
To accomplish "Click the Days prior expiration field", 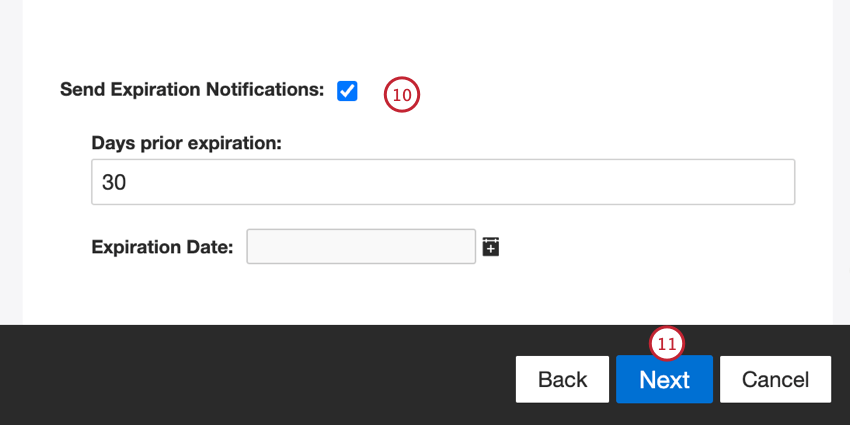I will pyautogui.click(x=442, y=182).
